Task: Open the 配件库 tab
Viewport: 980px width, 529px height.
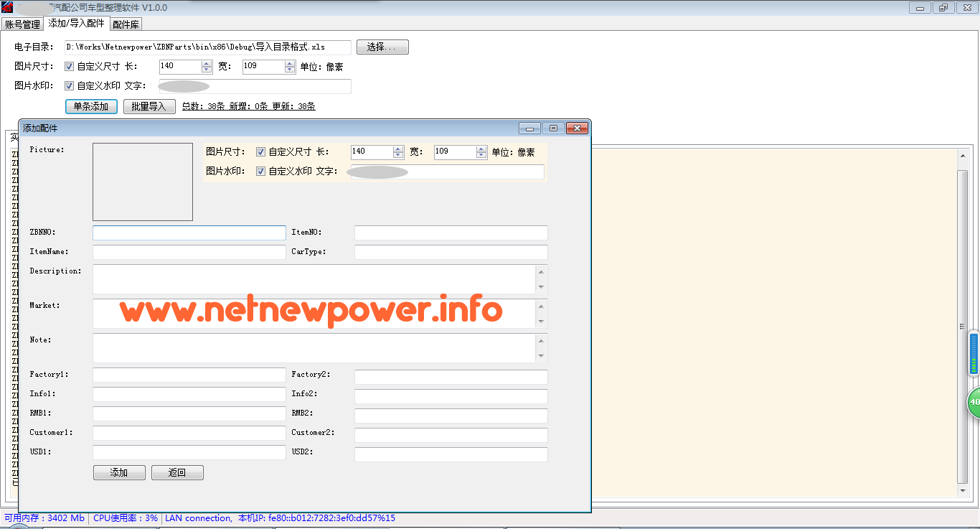Action: (126, 24)
